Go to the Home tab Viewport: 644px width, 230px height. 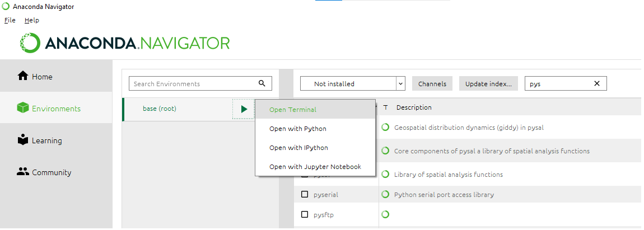pos(56,77)
